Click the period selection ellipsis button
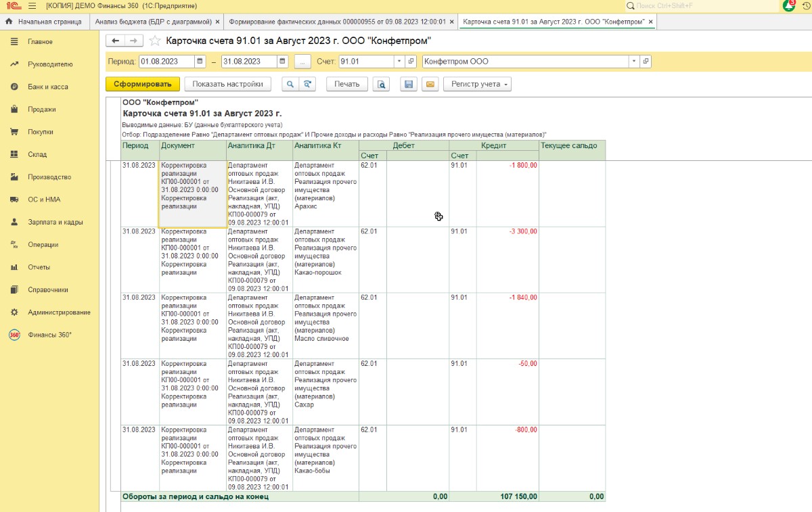812x512 pixels. click(302, 62)
